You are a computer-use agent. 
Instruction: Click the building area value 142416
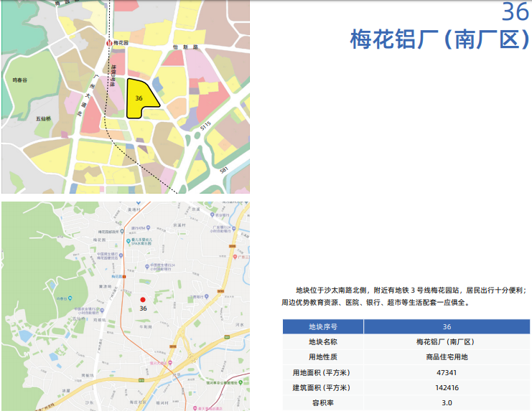click(447, 387)
